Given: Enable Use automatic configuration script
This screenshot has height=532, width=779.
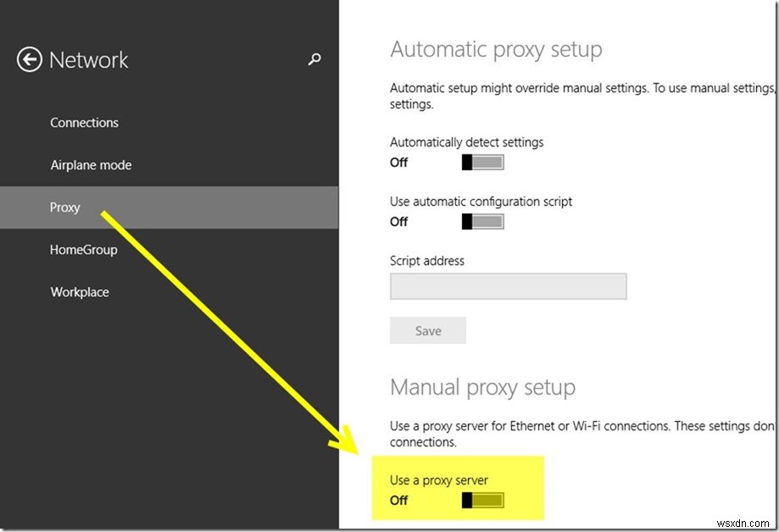Looking at the screenshot, I should [482, 221].
